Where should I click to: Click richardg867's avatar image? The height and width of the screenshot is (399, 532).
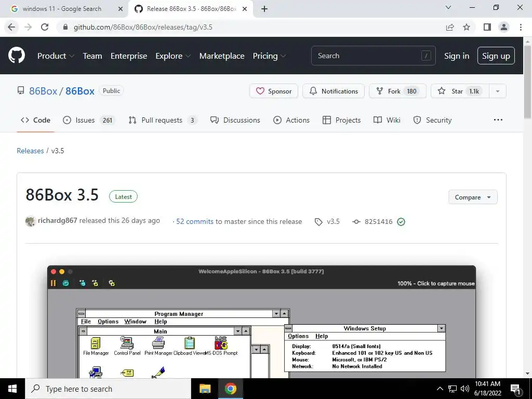pyautogui.click(x=31, y=221)
